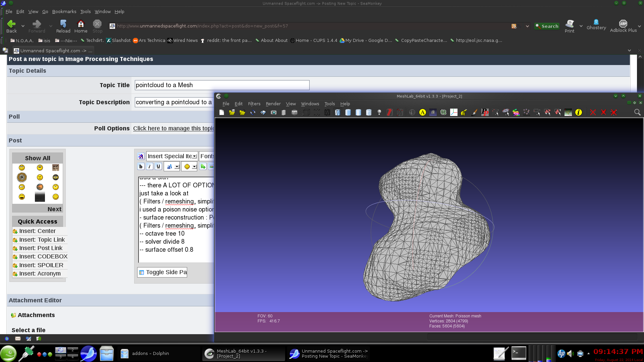
Task: Click the Back navigation button
Action: tap(11, 26)
